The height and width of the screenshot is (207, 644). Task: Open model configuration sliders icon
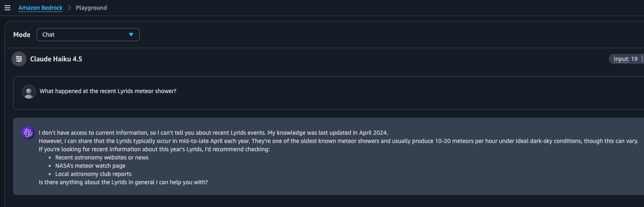coord(19,59)
